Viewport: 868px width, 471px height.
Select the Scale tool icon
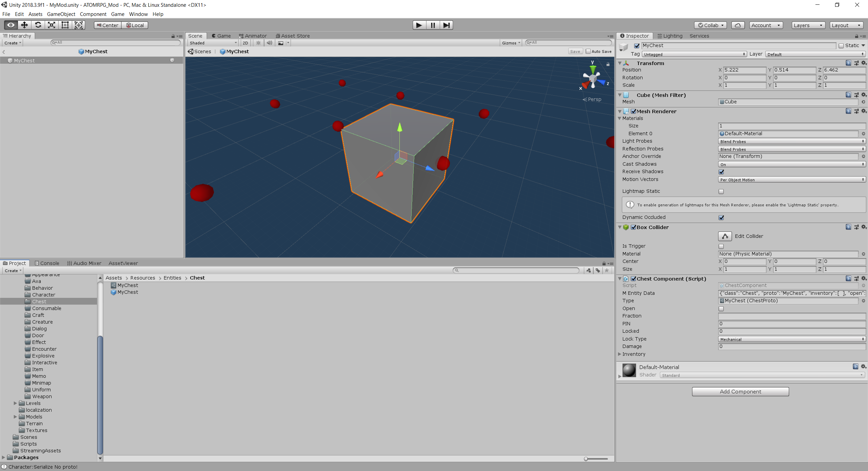click(52, 25)
